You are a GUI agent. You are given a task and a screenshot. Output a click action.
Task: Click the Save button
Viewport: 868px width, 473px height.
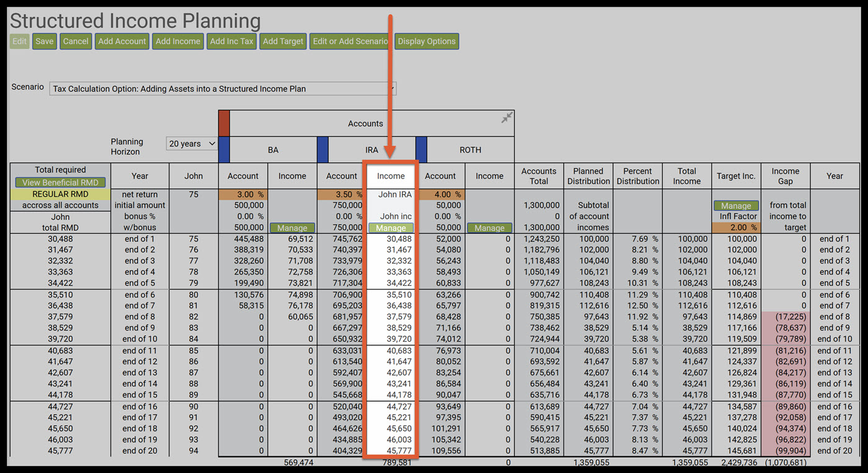pos(44,42)
